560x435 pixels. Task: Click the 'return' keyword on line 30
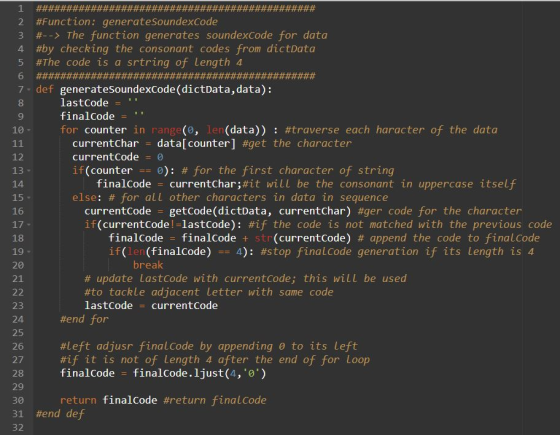(x=78, y=401)
